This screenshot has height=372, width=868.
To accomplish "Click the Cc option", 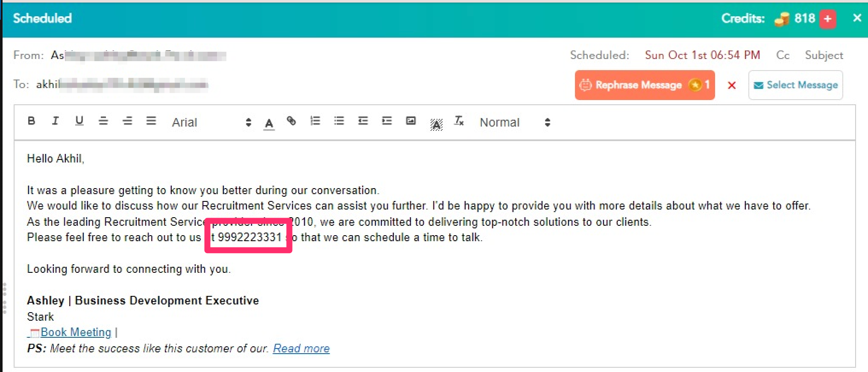I will [x=783, y=55].
